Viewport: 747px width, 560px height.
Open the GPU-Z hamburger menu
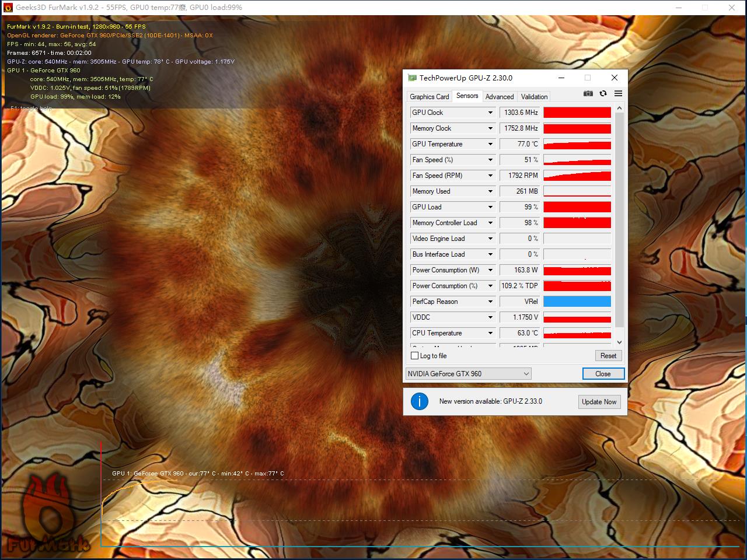point(618,93)
